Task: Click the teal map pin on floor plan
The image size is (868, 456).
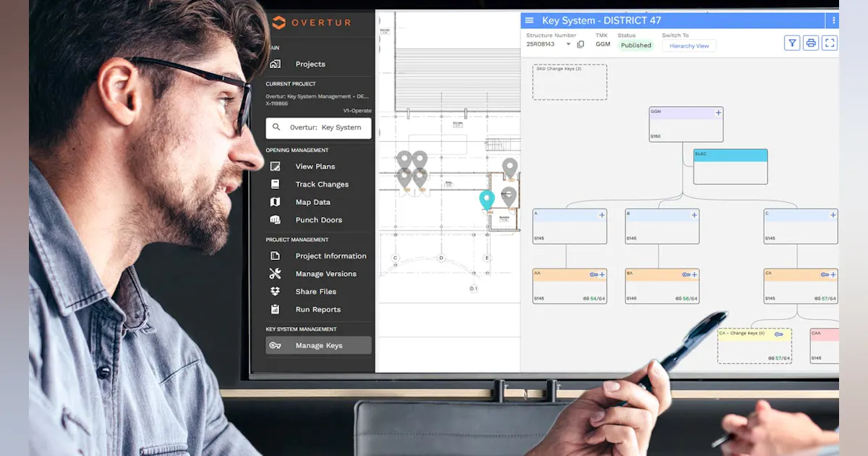Action: coord(487,200)
